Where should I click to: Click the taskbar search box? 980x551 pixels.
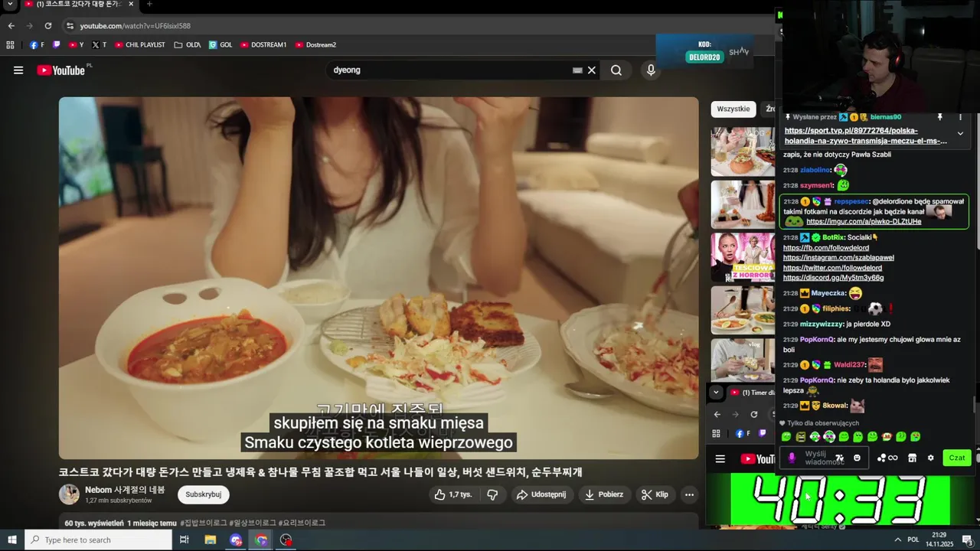coord(98,540)
